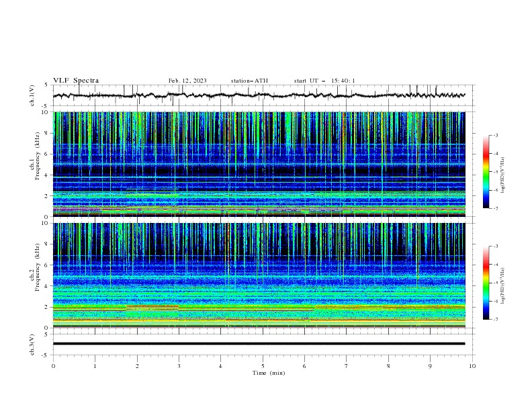Image resolution: width=532 pixels, height=411 pixels.
Task: Click time axis tick label "10" at bottom right
Action: tap(472, 366)
